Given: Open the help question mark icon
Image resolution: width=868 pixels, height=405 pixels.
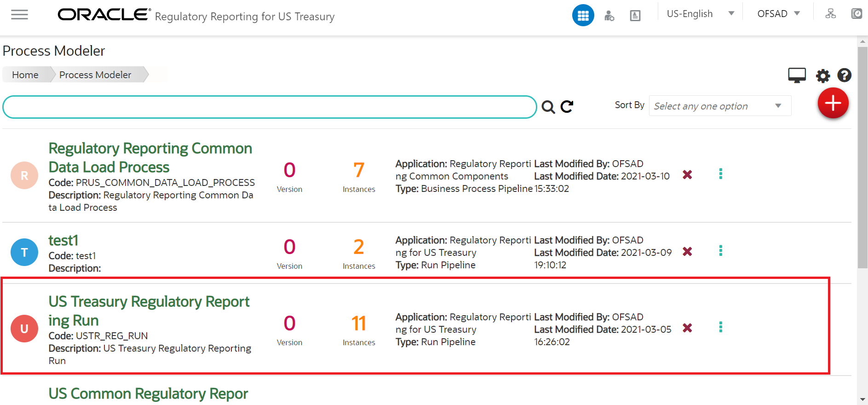Looking at the screenshot, I should pos(844,75).
